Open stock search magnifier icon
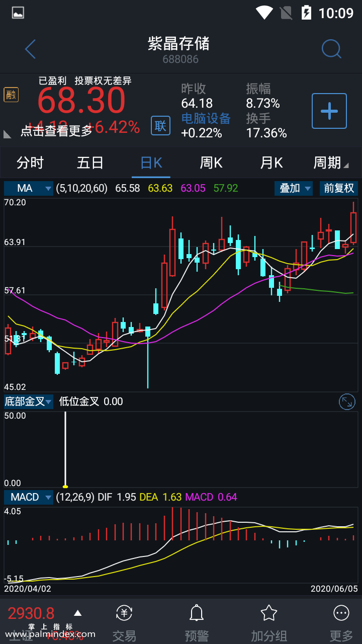Screen dimensions: 362x644 tap(331, 49)
